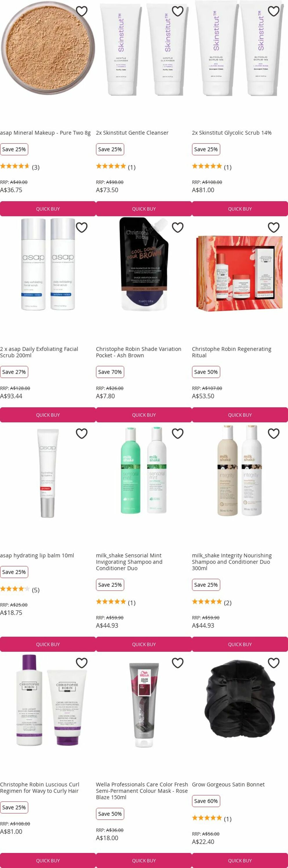Screen dimensions: 288x868
Task: Open Wella Professionals Care Color Fresh mask title
Action: click(x=142, y=791)
